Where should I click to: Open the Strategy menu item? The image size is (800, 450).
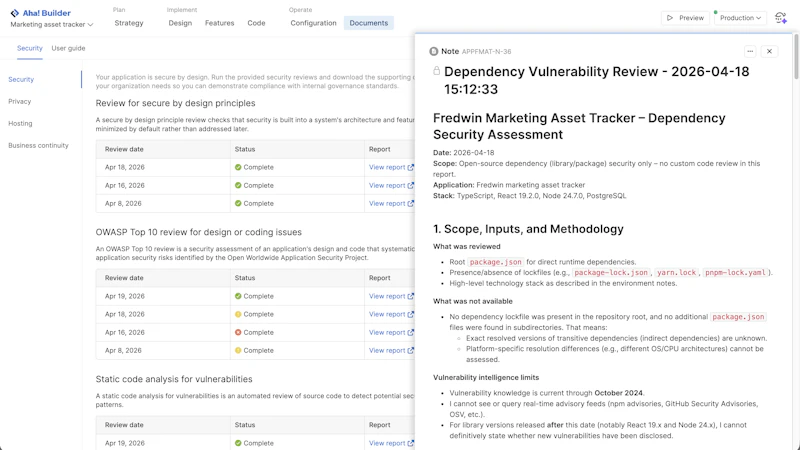coord(129,23)
